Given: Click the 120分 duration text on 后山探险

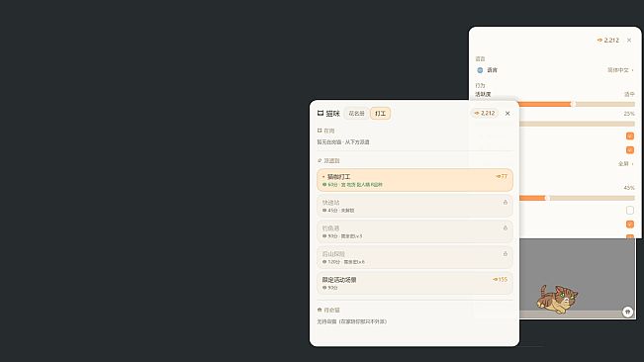Looking at the screenshot, I should pyautogui.click(x=334, y=262).
